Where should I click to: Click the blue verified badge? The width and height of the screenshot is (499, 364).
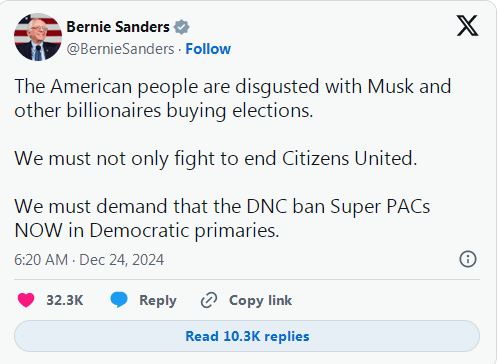181,27
